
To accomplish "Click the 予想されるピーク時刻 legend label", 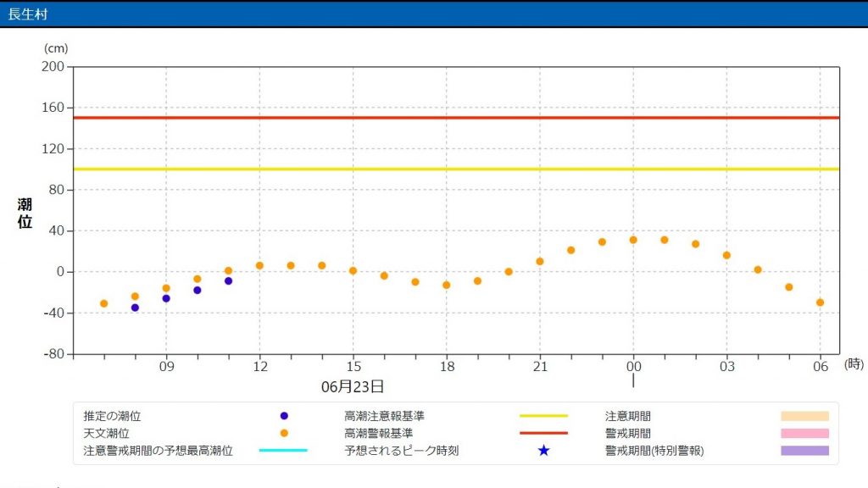I will (x=401, y=451).
